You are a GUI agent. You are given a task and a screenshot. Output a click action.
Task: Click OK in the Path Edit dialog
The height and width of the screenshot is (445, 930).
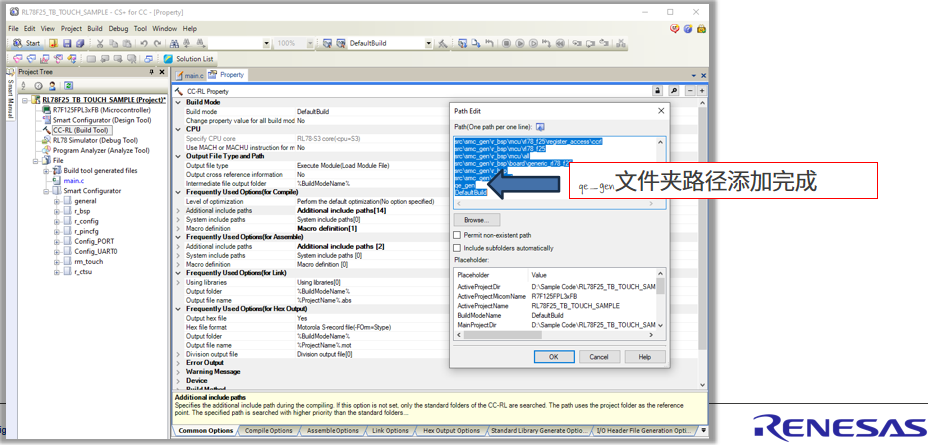click(553, 357)
